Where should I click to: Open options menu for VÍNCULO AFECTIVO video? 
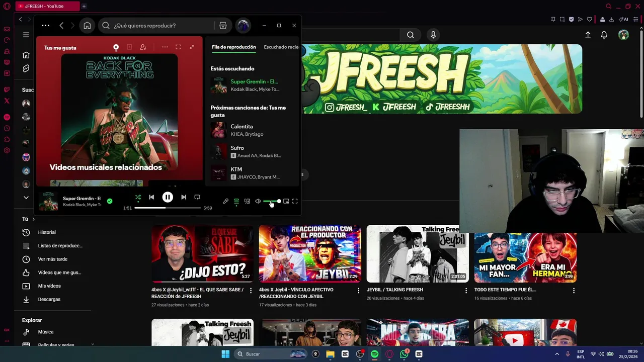pos(359,291)
